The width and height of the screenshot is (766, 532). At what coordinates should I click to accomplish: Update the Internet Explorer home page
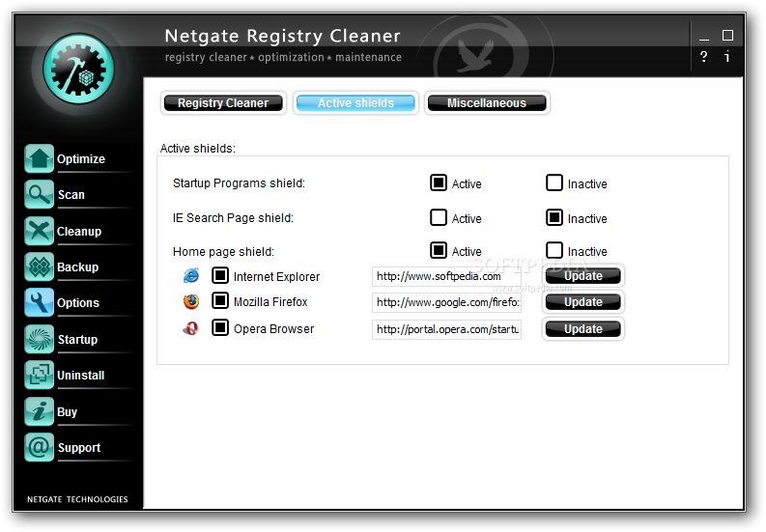(582, 276)
